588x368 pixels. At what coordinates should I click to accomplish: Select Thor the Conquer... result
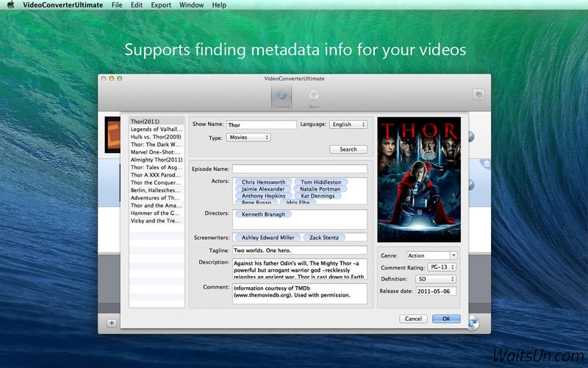[157, 183]
